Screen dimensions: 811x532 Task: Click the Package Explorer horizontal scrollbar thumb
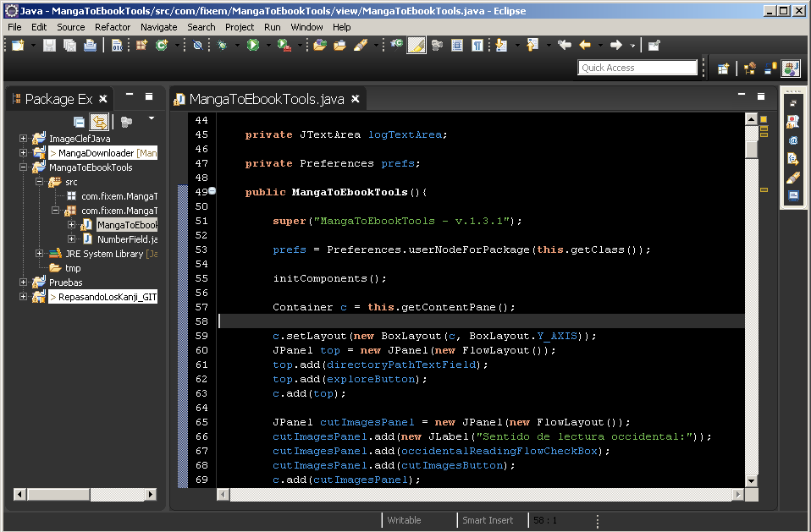tap(58, 494)
